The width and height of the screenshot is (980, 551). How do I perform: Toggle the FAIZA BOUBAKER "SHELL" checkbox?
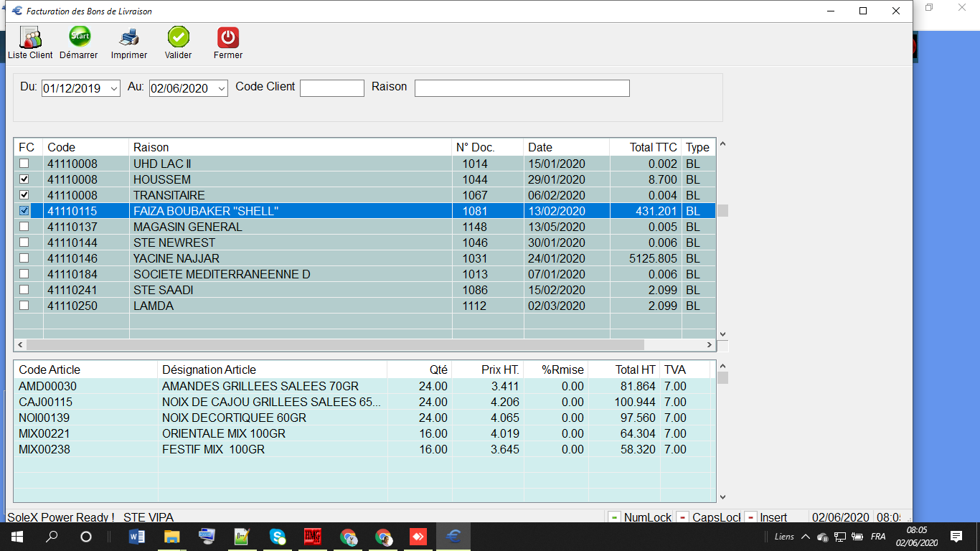(24, 211)
